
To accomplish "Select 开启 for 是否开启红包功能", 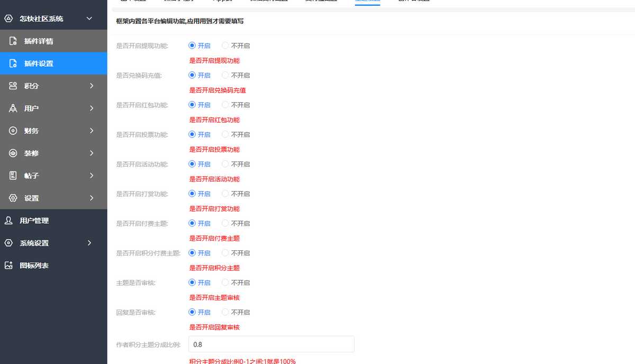I will (x=199, y=105).
